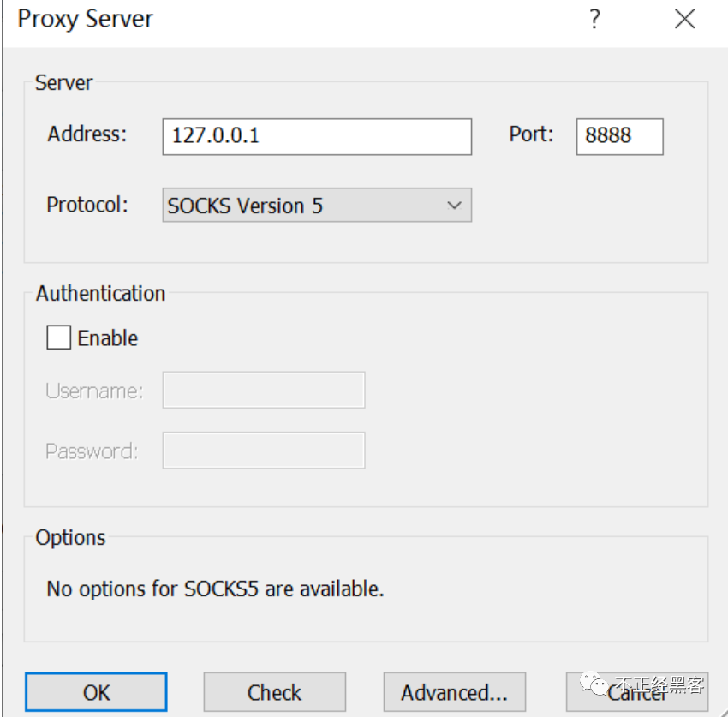Click the Address field containing 127.0.0.1
728x717 pixels.
point(316,136)
